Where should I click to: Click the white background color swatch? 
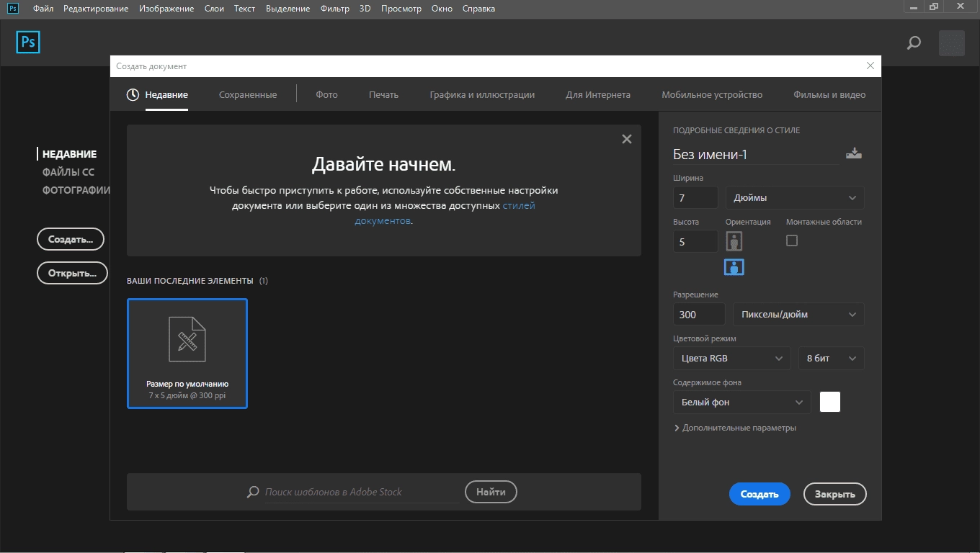[x=830, y=402]
